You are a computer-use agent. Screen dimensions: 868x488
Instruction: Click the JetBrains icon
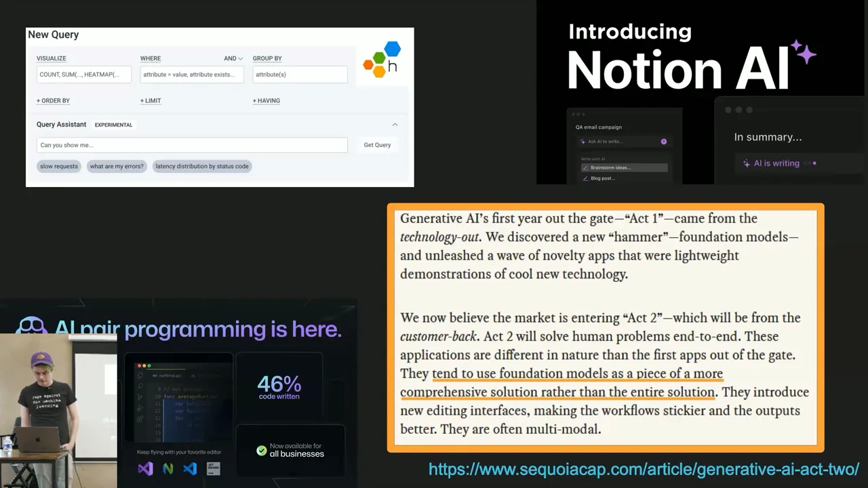213,468
